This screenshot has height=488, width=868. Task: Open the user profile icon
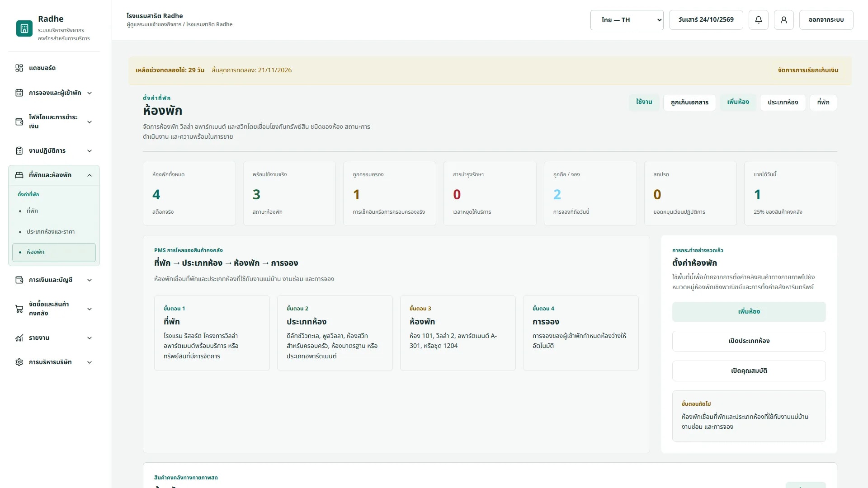784,20
